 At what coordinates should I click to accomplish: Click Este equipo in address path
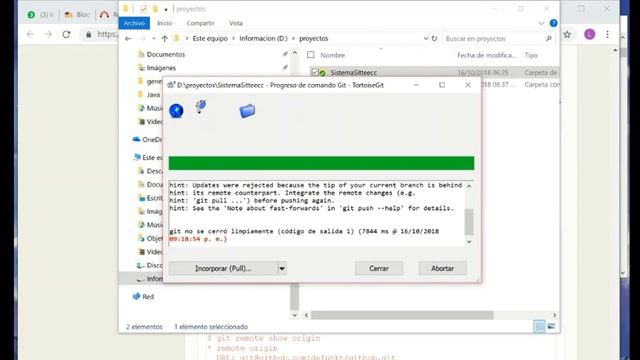pos(210,38)
